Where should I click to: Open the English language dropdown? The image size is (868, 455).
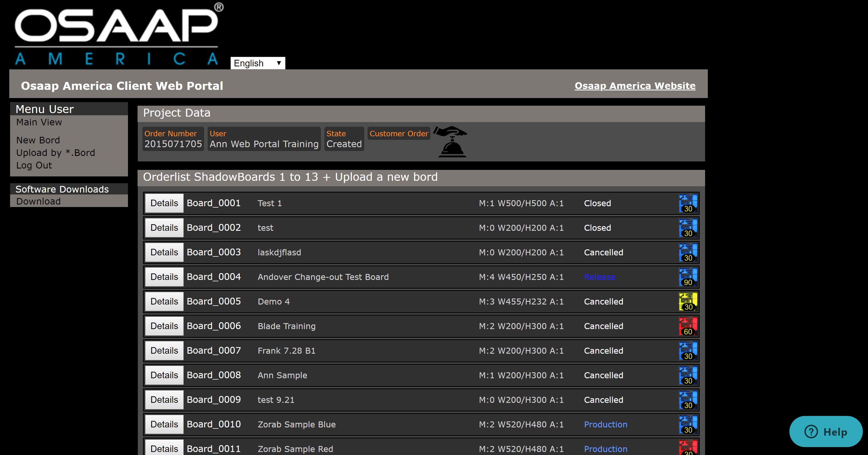click(258, 63)
